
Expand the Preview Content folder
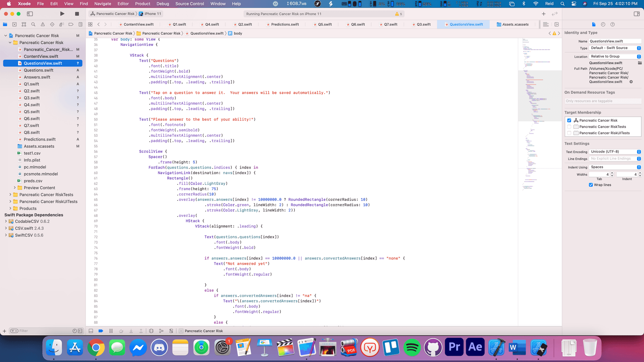tap(15, 188)
